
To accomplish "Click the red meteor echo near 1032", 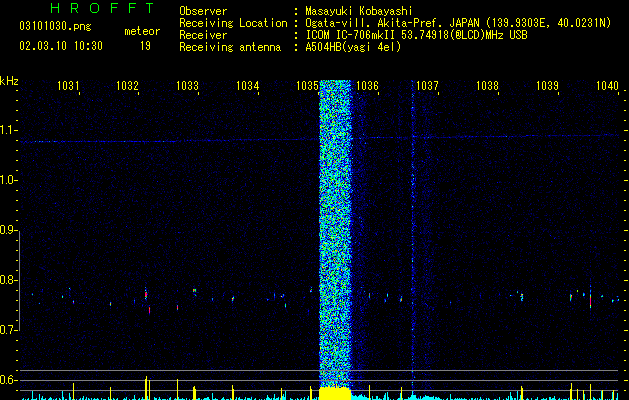I will pyautogui.click(x=146, y=295).
